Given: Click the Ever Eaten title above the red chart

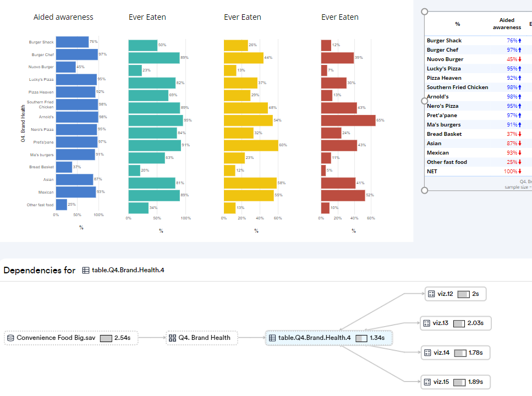Looking at the screenshot, I should (x=340, y=17).
